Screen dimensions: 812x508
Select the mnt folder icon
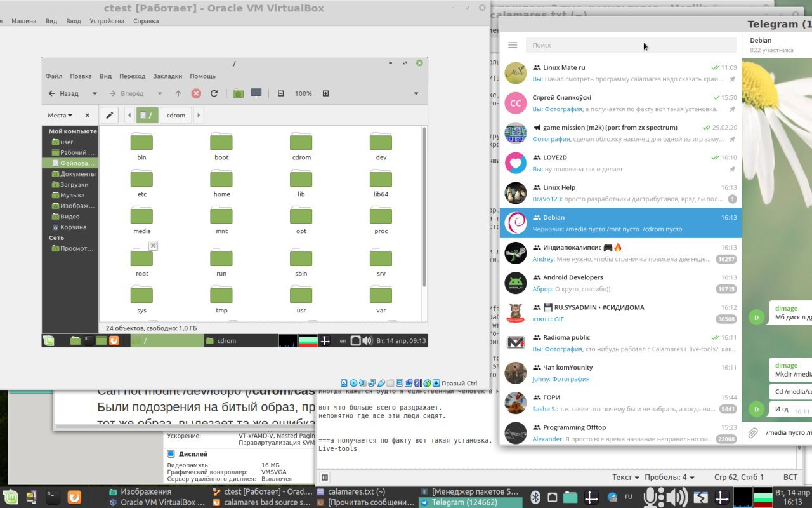(x=221, y=215)
